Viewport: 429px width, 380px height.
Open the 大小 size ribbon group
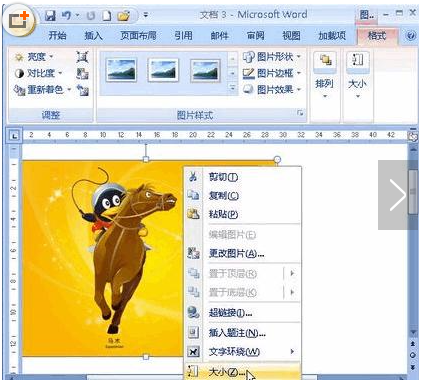tap(357, 75)
